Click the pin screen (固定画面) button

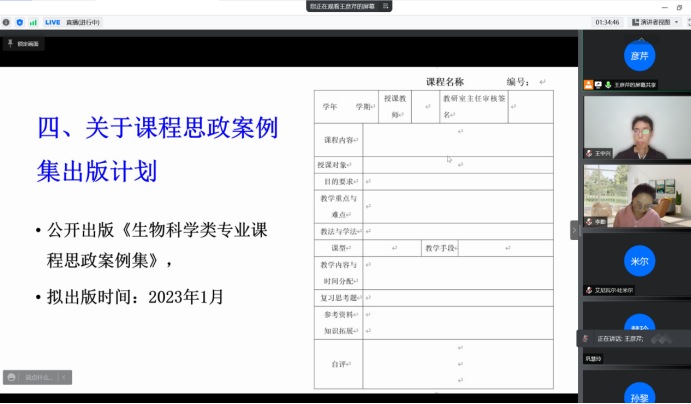23,44
